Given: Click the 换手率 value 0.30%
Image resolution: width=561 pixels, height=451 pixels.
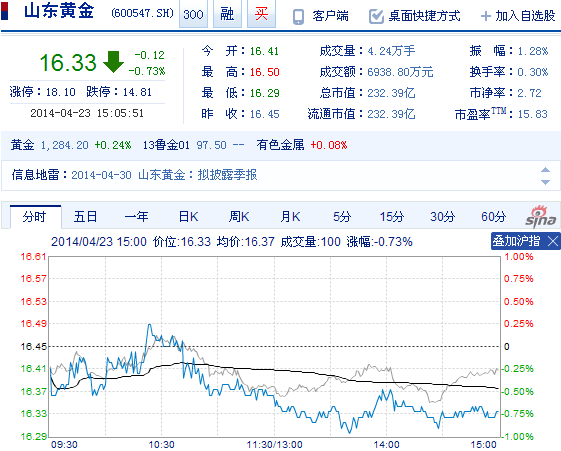Looking at the screenshot, I should pyautogui.click(x=533, y=72).
